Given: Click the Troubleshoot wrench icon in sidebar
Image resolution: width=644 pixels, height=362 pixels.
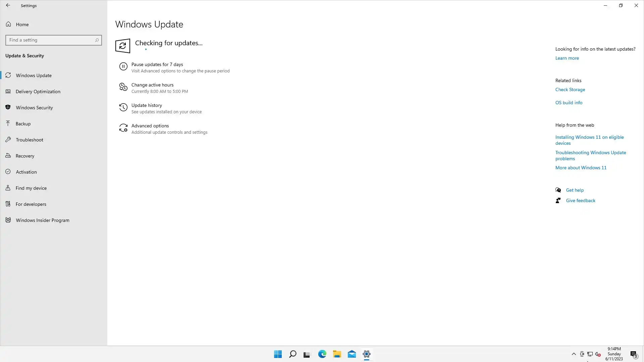Looking at the screenshot, I should point(8,140).
